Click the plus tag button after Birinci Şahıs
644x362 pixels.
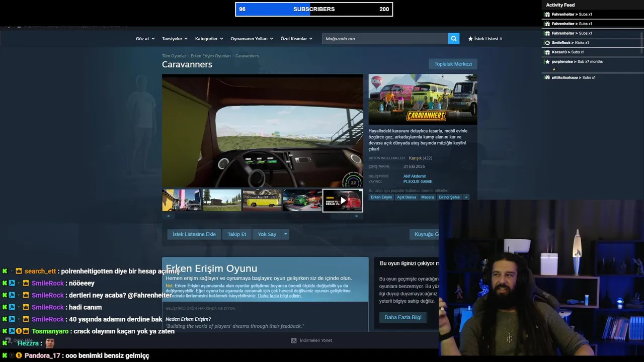point(466,197)
